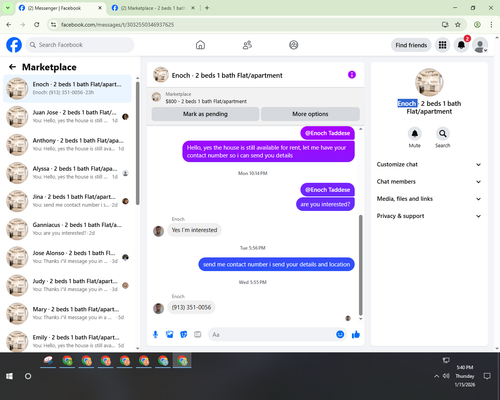Image resolution: width=500 pixels, height=400 pixels.
Task: Click the 'Yes I'm interested' message
Action: point(194,230)
